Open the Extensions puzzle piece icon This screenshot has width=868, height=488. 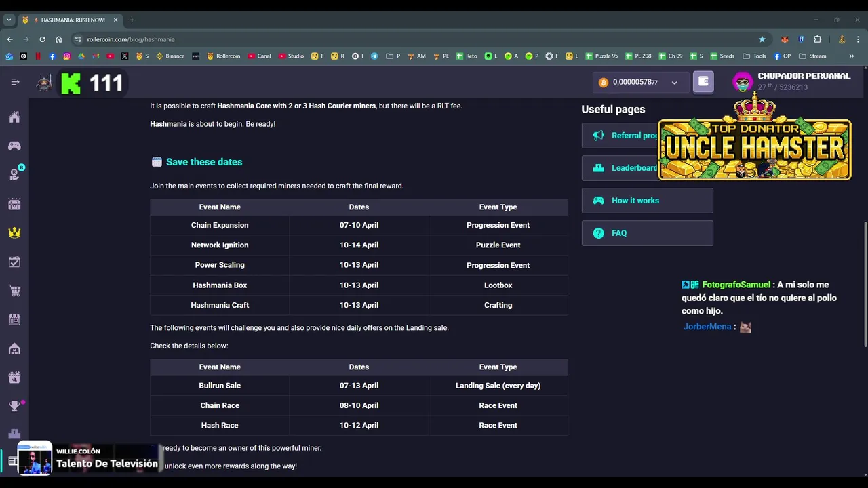(817, 39)
